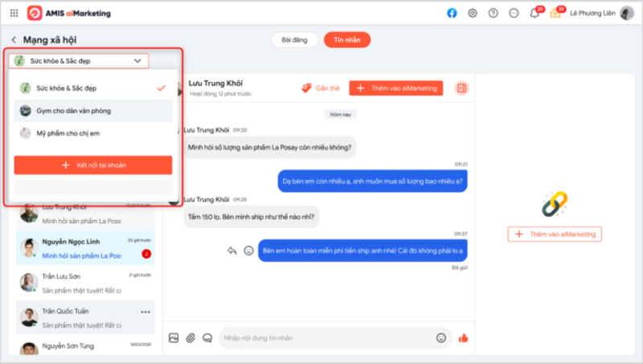
Task: Reply to the last message with arrow icon
Action: click(x=231, y=251)
